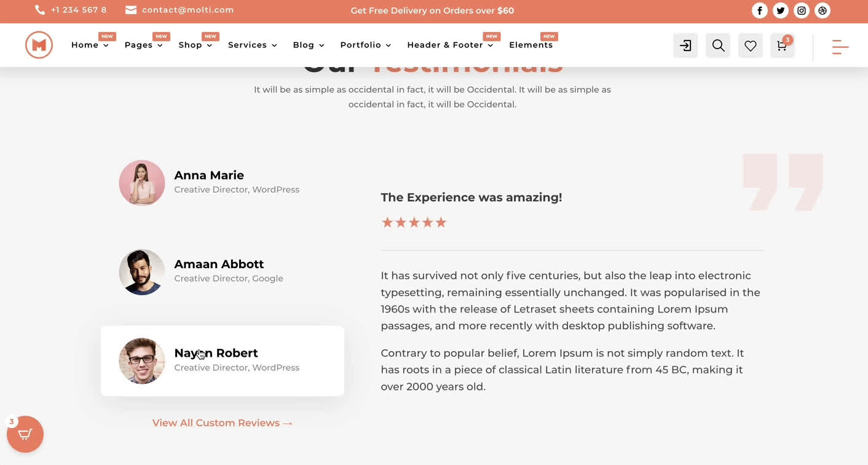The image size is (868, 465).
Task: Click the login account icon
Action: (x=685, y=46)
